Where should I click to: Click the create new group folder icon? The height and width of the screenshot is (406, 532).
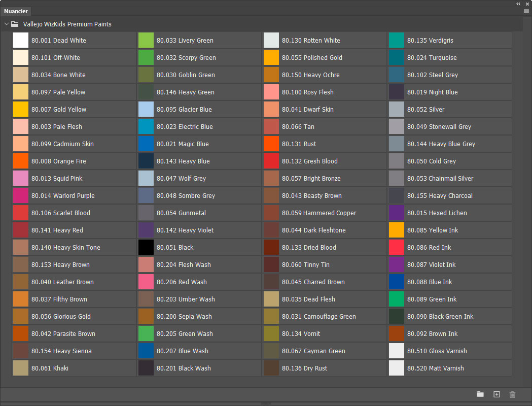[480, 394]
